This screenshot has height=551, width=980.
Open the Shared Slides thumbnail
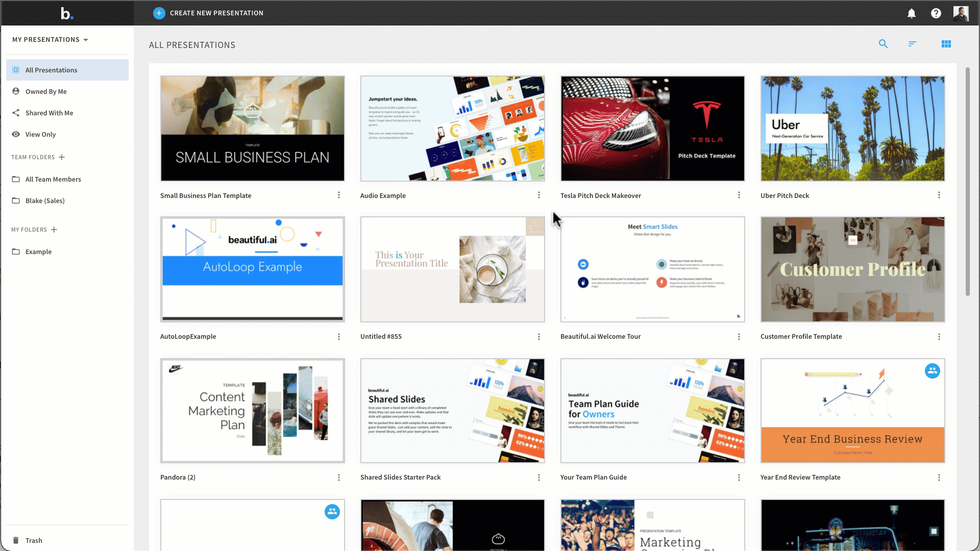pyautogui.click(x=453, y=411)
